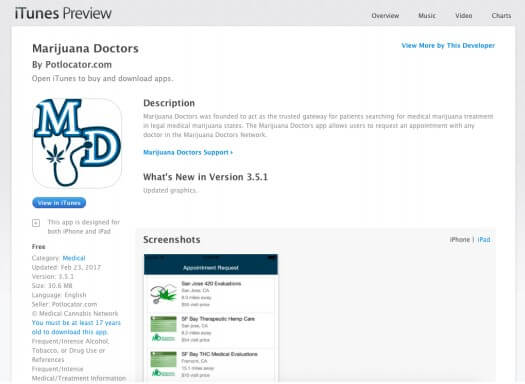Click the Free price label
525x384 pixels.
pos(39,247)
